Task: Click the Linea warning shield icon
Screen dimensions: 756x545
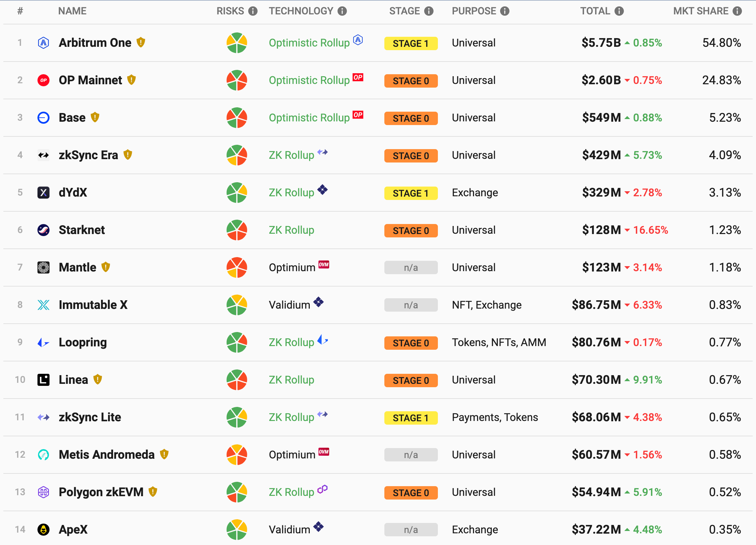Action: 98,379
